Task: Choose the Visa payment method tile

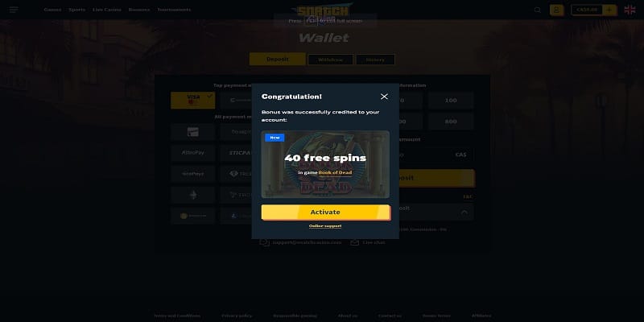Action: [x=192, y=100]
